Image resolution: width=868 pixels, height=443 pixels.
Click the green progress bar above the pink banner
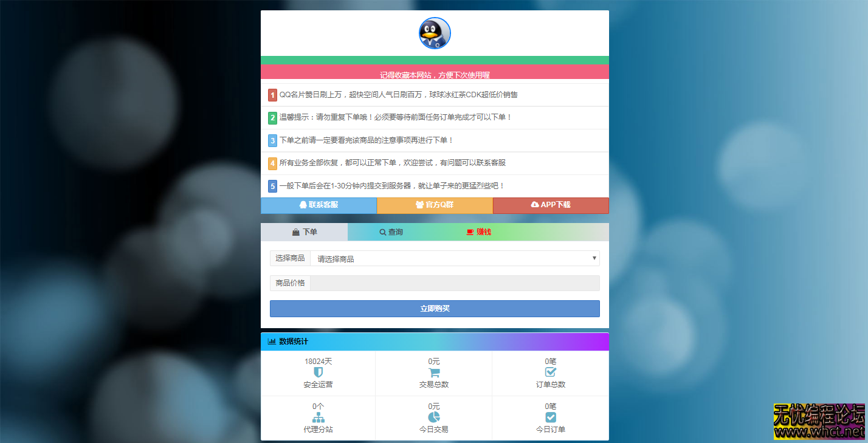click(434, 60)
